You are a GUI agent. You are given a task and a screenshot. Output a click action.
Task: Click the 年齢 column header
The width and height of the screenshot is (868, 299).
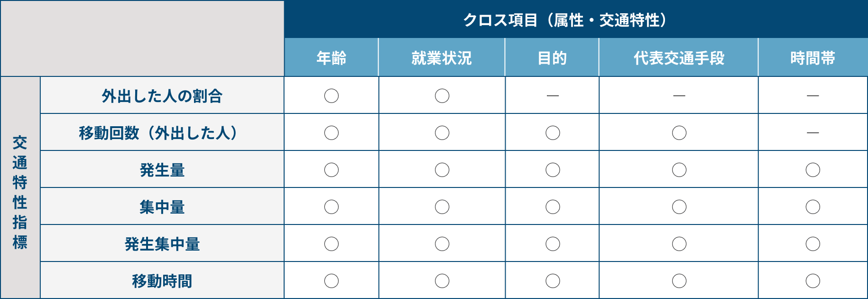coord(331,58)
